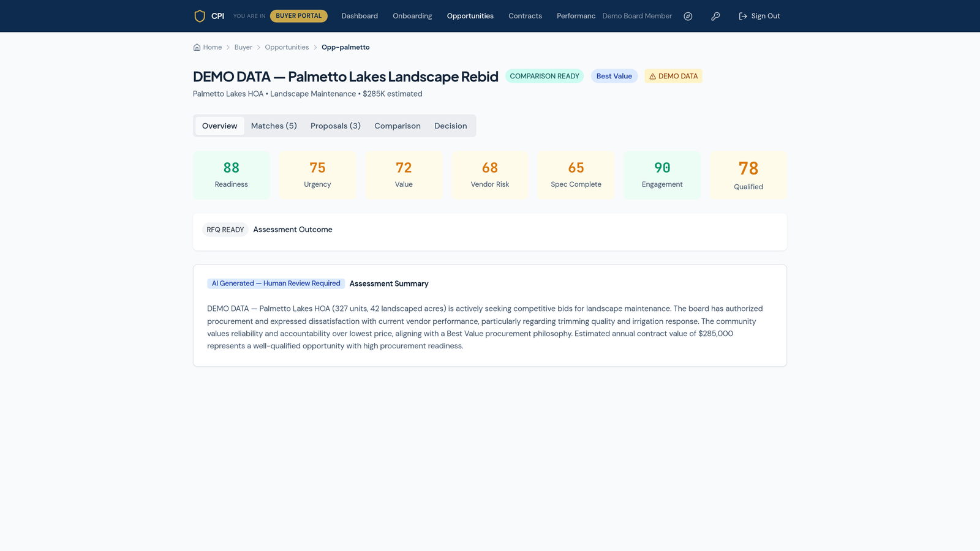Click the assessment summary paragraph text

click(x=485, y=327)
